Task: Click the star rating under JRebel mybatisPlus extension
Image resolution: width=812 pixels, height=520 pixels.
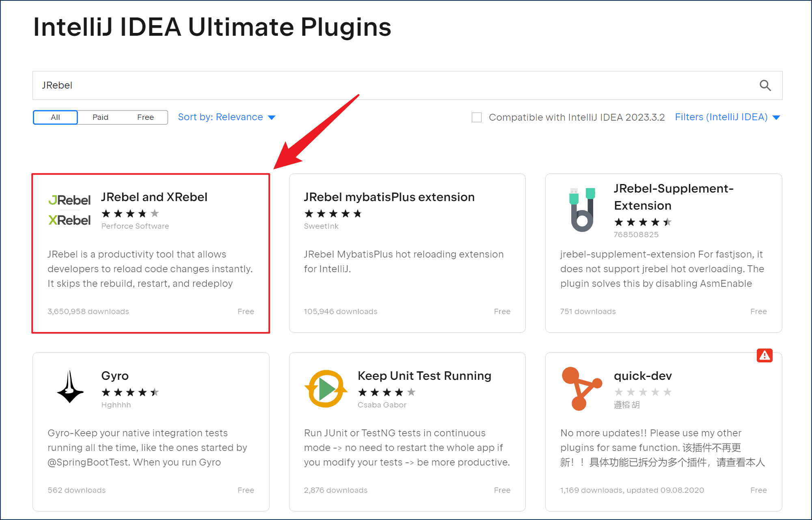Action: click(x=333, y=214)
